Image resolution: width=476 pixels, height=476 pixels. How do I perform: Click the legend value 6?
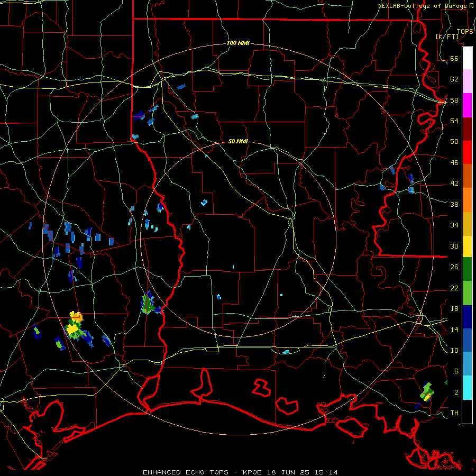[x=456, y=371]
